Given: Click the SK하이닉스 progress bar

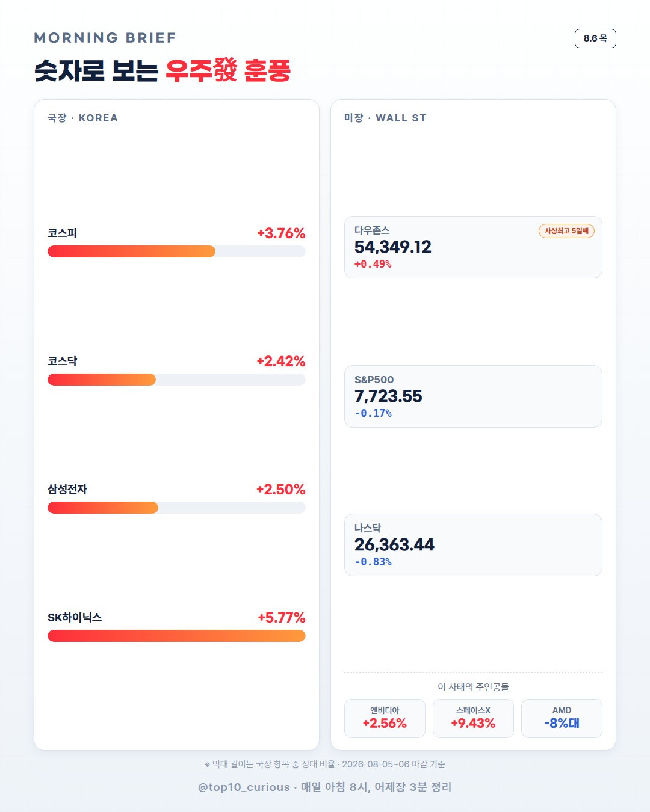Looking at the screenshot, I should (176, 636).
